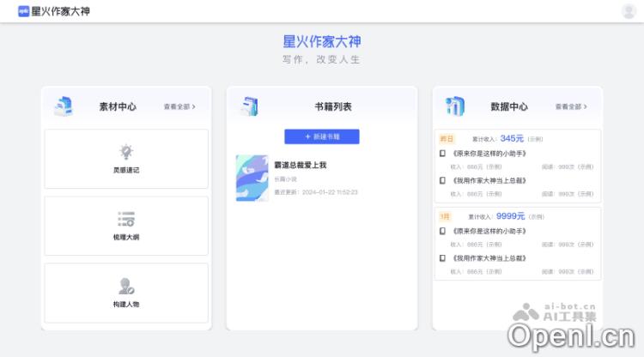Click book icon beside 昨日 《我用作家大神当上总裁》
The height and width of the screenshot is (357, 644).
click(442, 180)
